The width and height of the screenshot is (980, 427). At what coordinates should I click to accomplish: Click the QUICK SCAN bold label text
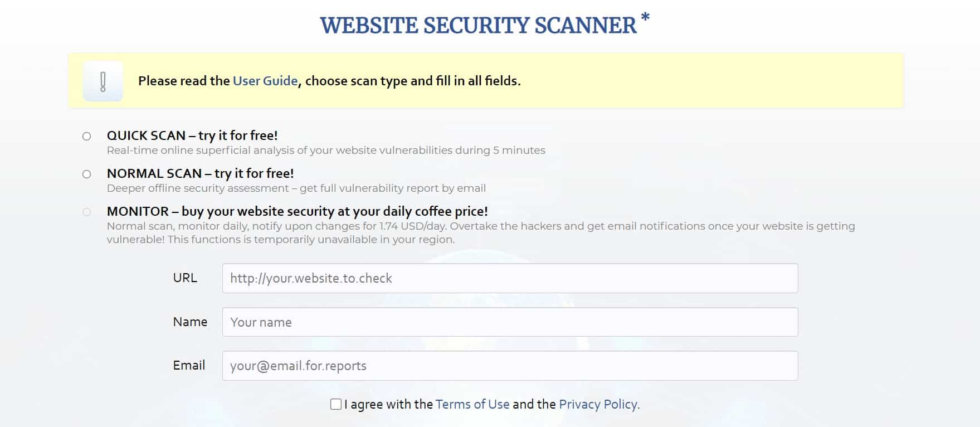pyautogui.click(x=192, y=135)
